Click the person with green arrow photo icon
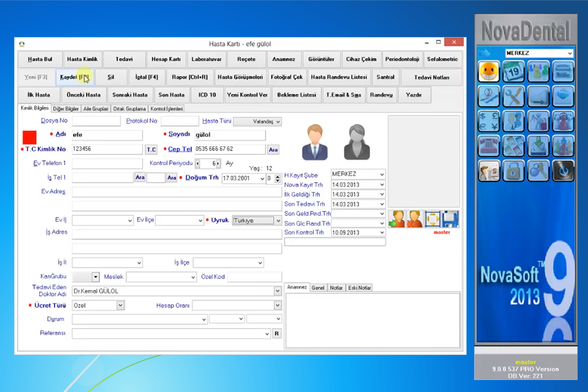Viewport: 588px width, 392px height. [397, 219]
